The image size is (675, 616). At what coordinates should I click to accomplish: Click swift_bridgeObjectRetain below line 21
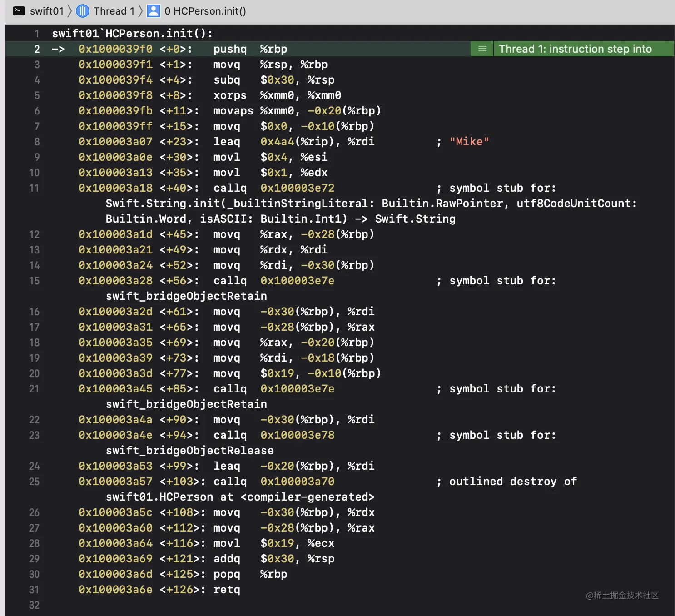[x=186, y=404]
